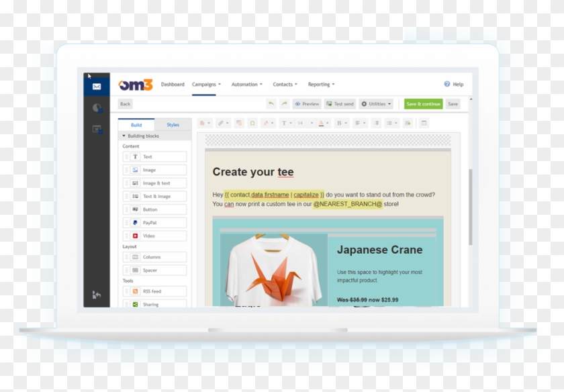The width and height of the screenshot is (564, 392).
Task: Click the insert special character Omega icon
Action: 252,123
